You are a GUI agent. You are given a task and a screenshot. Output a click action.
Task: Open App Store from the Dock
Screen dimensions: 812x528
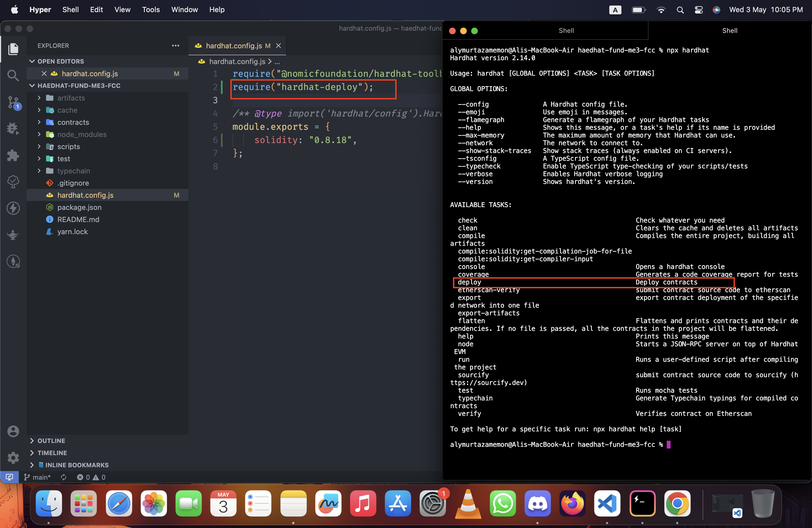click(x=398, y=503)
